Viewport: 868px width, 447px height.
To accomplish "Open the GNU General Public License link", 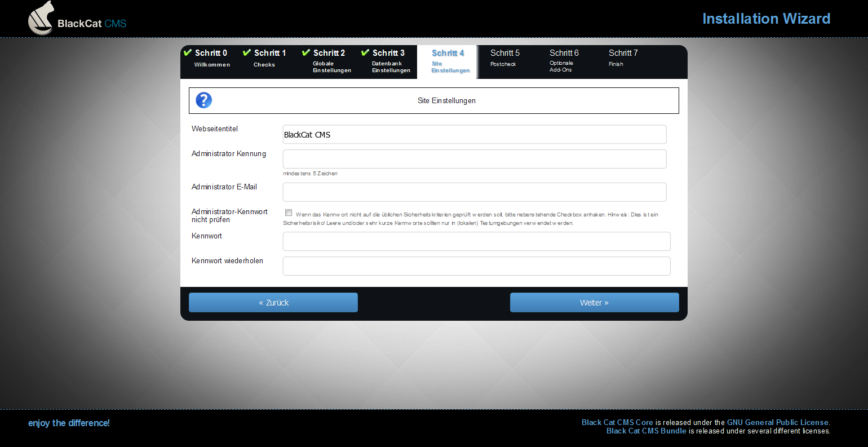I will tap(778, 422).
